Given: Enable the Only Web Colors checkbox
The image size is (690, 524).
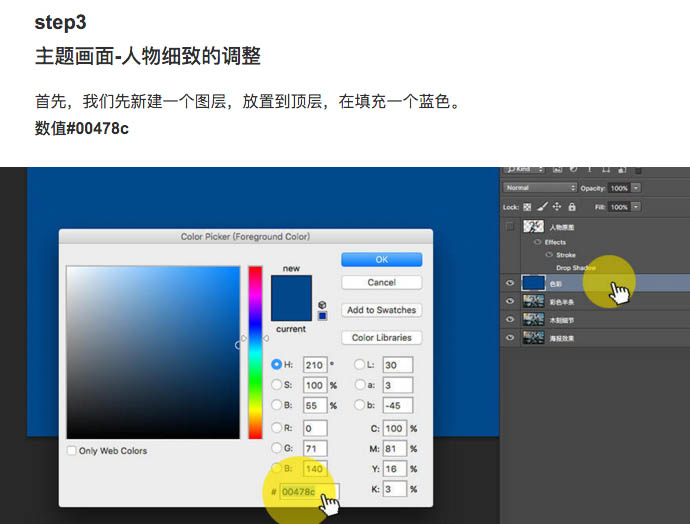Looking at the screenshot, I should coord(71,451).
